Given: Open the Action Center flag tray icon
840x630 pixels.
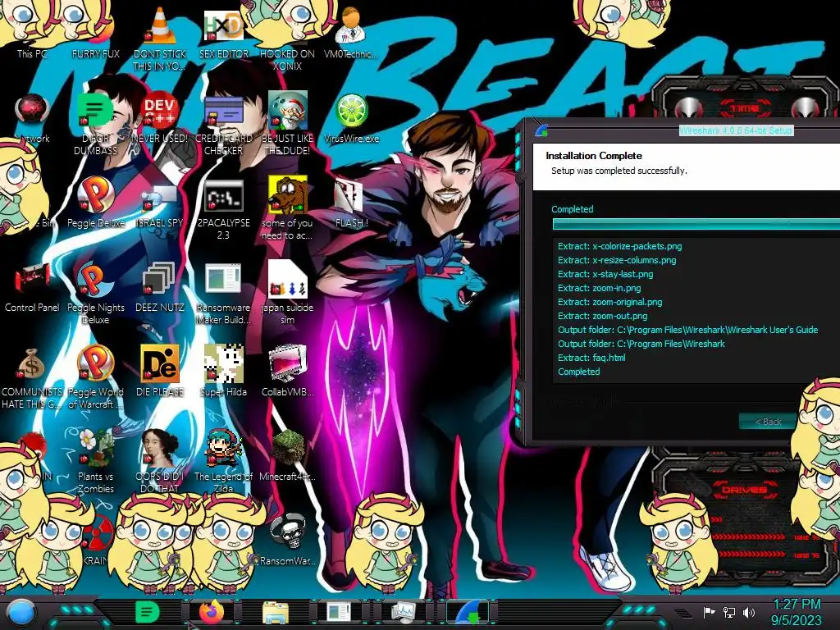Looking at the screenshot, I should [x=709, y=612].
